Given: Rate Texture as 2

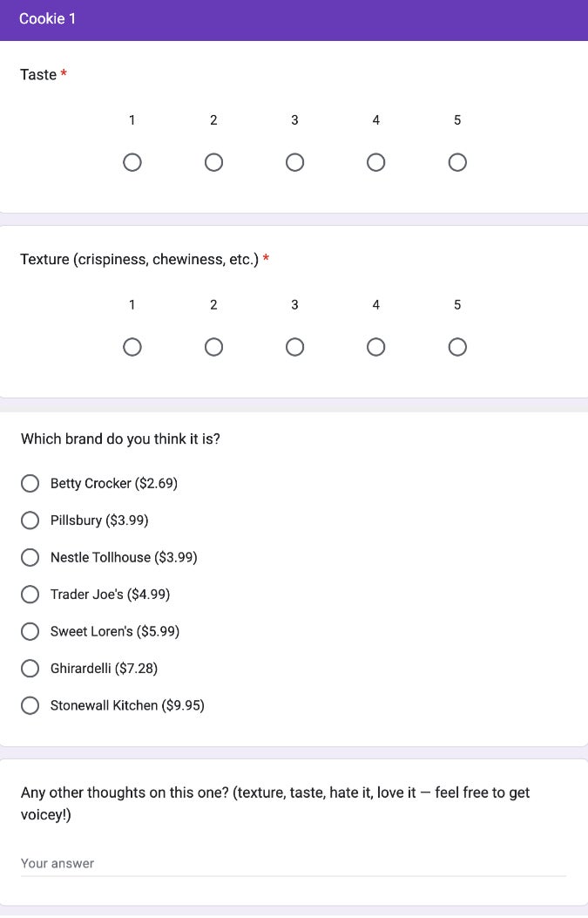Looking at the screenshot, I should (213, 346).
